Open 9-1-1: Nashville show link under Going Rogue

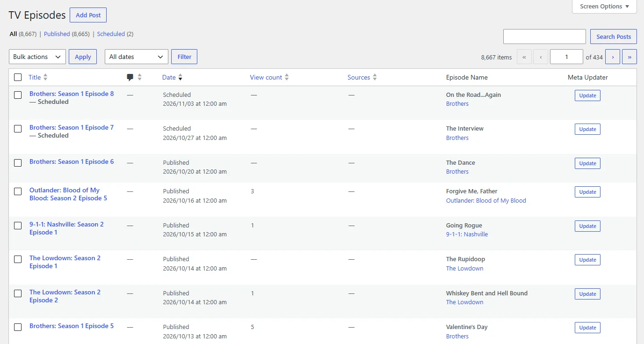467,234
